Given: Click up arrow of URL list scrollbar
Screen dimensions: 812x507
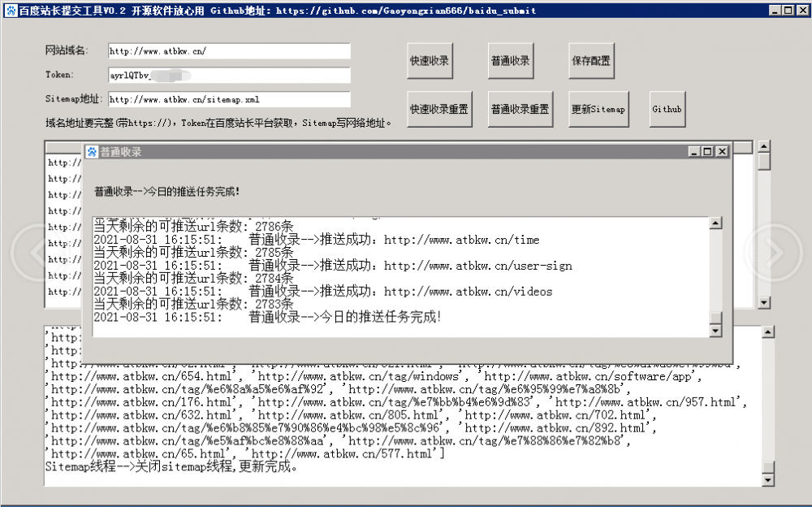Looking at the screenshot, I should 764,146.
